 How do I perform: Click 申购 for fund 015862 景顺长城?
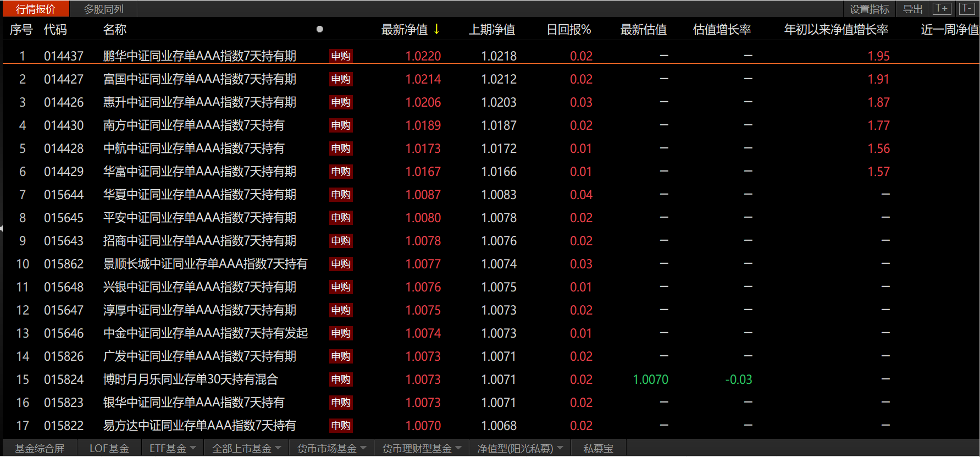pos(341,264)
